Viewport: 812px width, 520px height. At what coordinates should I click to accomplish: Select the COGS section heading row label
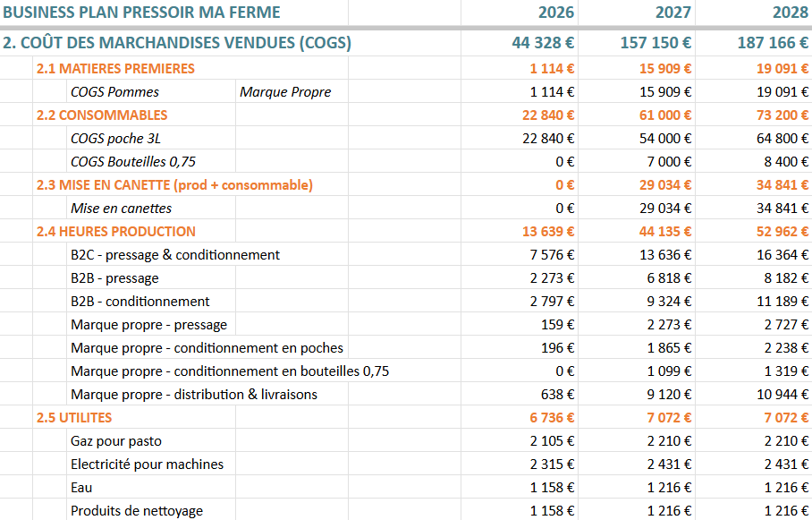coord(177,43)
